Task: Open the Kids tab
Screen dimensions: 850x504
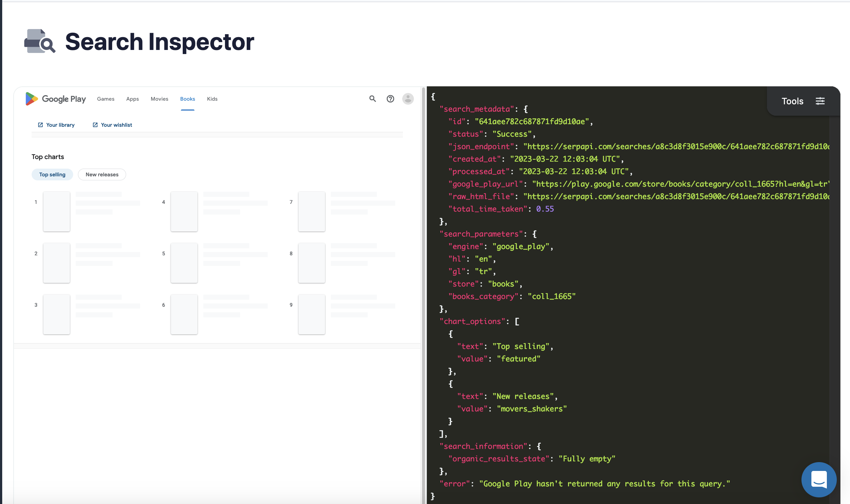Action: coord(212,99)
